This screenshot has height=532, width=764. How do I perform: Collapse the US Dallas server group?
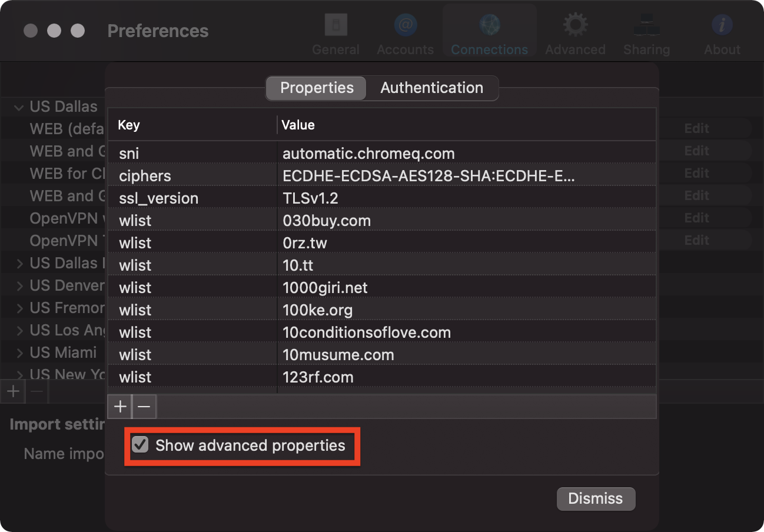19,107
